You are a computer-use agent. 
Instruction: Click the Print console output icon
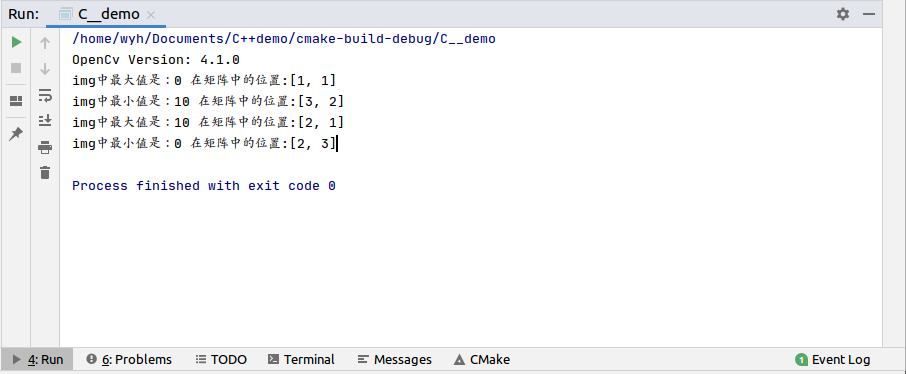45,147
